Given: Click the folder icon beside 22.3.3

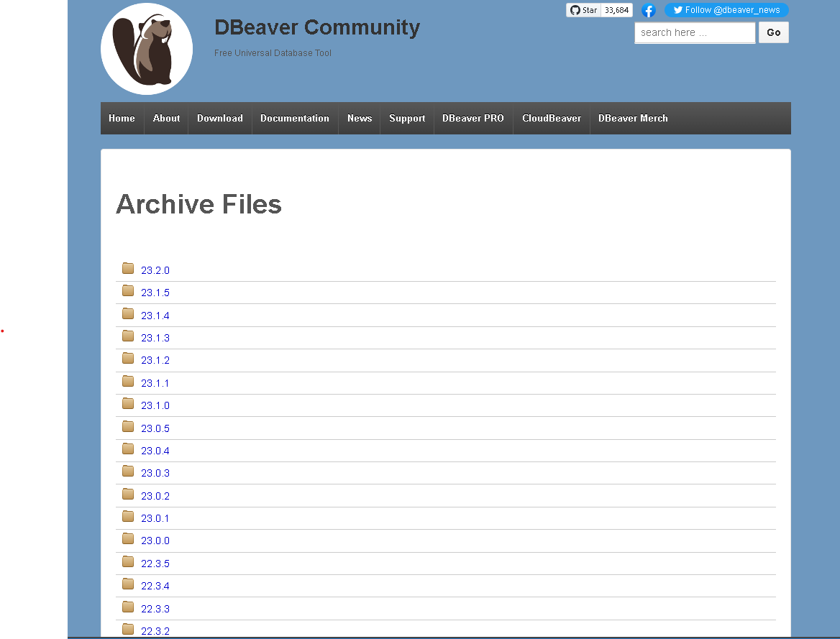Looking at the screenshot, I should 128,607.
